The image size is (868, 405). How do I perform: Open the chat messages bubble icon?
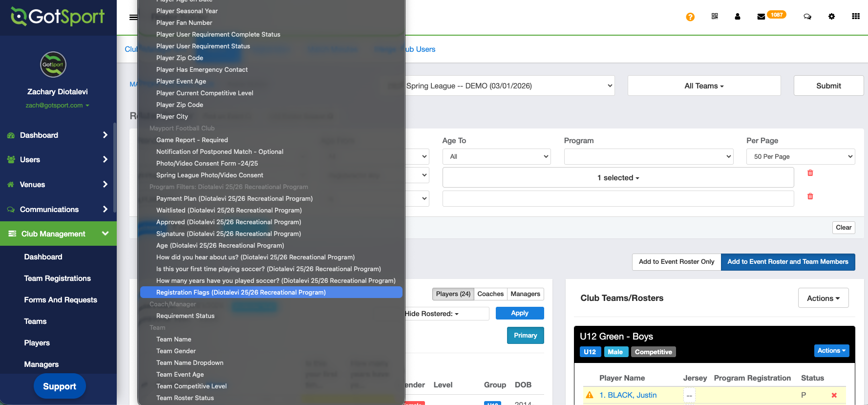(807, 17)
